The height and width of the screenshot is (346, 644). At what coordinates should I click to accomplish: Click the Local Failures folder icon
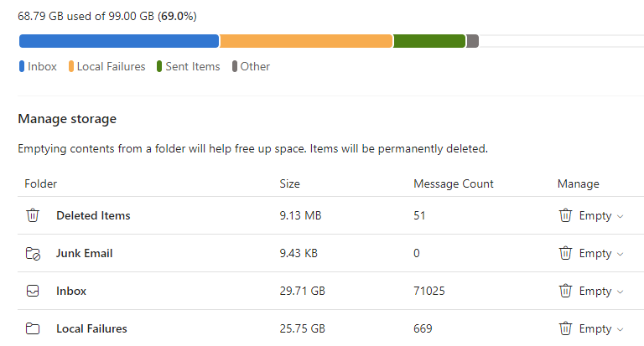33,328
